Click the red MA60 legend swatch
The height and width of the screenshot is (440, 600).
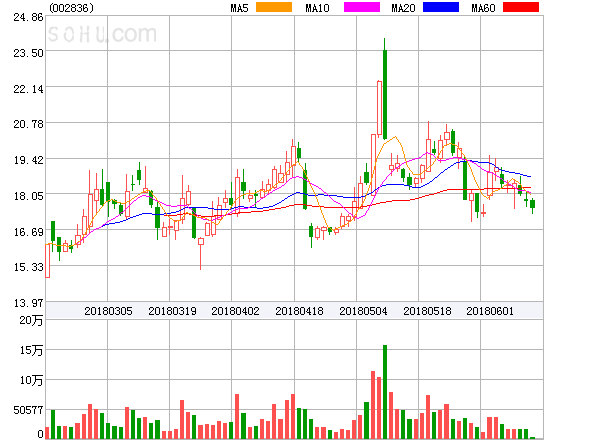pos(521,7)
